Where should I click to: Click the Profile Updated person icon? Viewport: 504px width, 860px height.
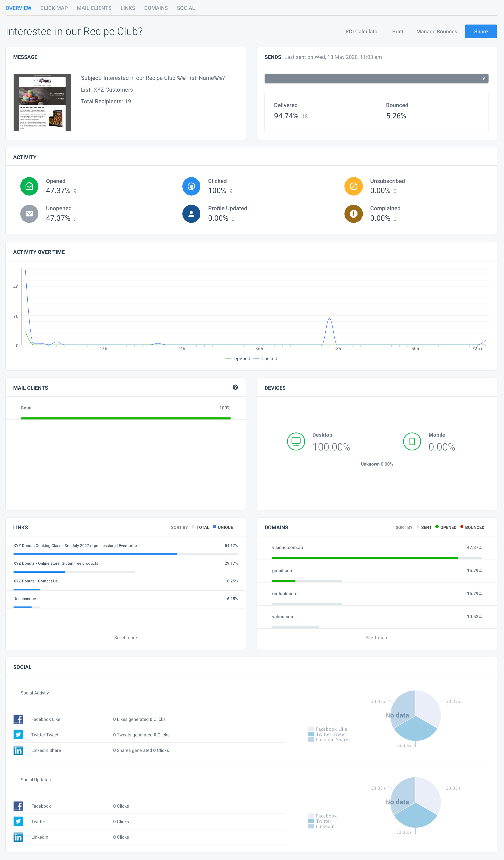click(x=191, y=214)
